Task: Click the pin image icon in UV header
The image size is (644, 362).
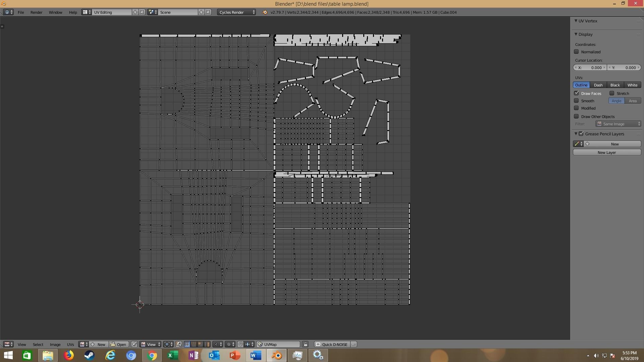Action: pos(134,344)
